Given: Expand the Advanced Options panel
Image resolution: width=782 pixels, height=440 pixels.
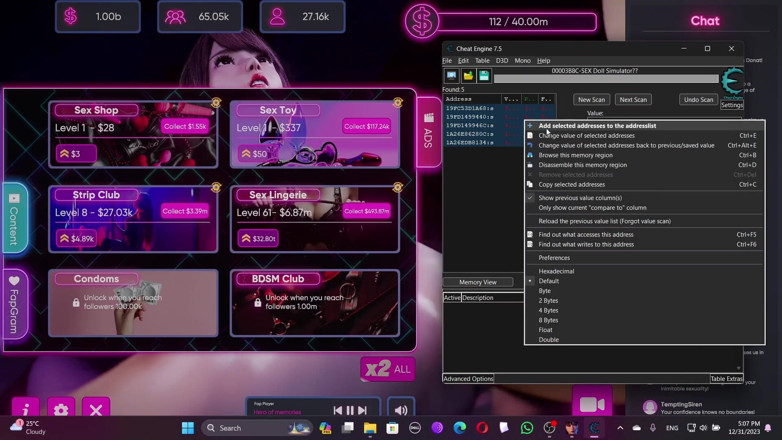Looking at the screenshot, I should click(468, 379).
